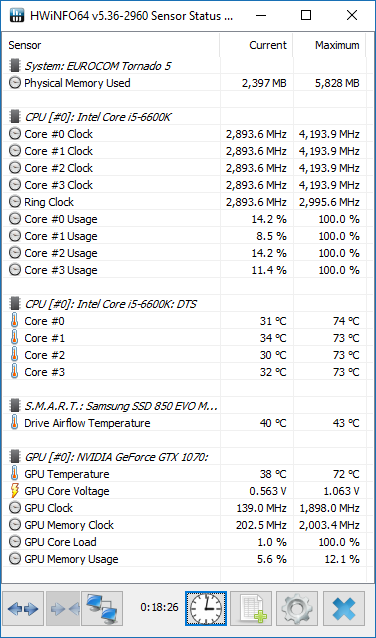Open sensor settings gear button
The height and width of the screenshot is (638, 376).
point(297,609)
